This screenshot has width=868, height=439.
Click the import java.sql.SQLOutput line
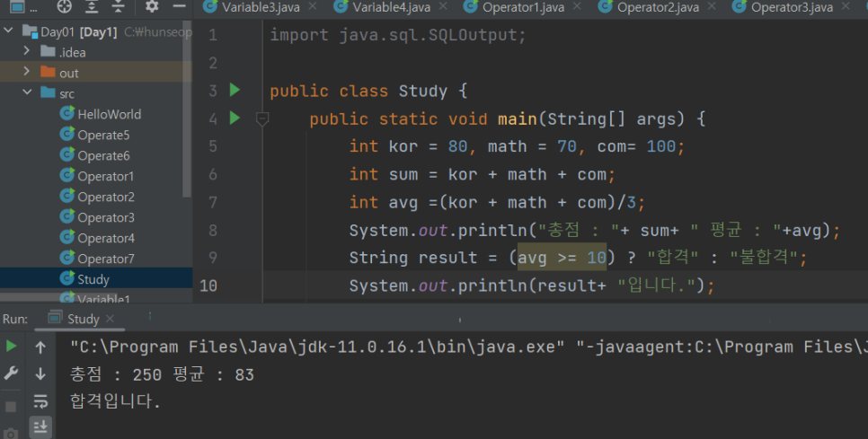397,35
